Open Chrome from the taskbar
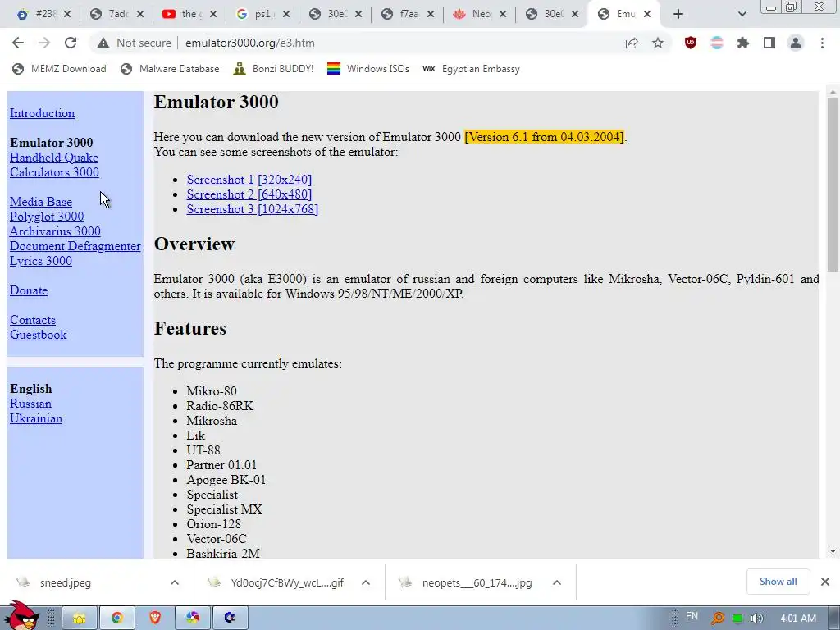Viewport: 840px width, 630px height. point(116,619)
